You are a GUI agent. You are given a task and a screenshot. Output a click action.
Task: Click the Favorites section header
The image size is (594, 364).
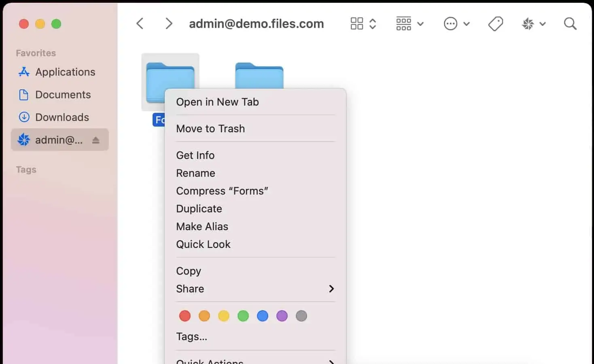[36, 53]
